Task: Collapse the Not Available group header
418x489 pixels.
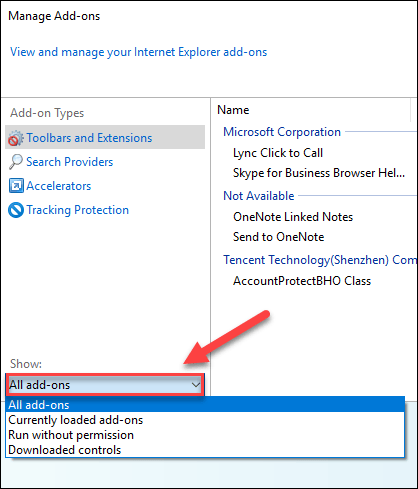Action: [259, 196]
